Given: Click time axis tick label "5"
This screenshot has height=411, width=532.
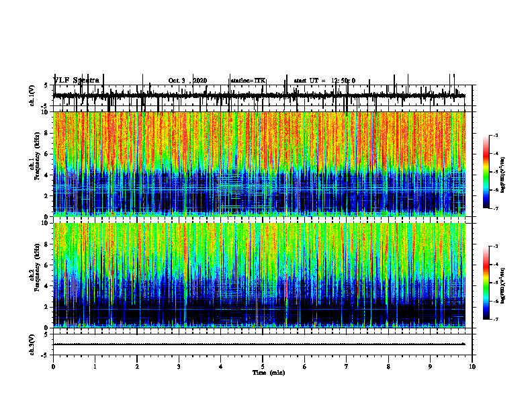Looking at the screenshot, I should pos(263,367).
